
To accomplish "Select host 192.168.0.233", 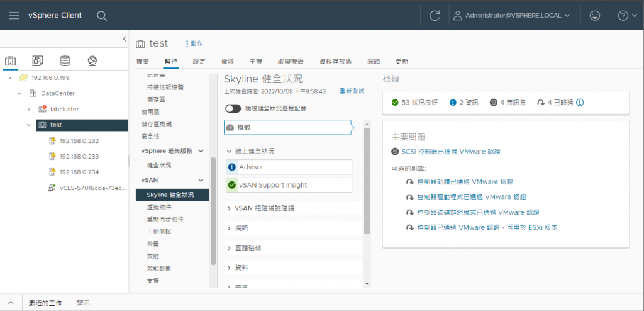I will click(79, 156).
